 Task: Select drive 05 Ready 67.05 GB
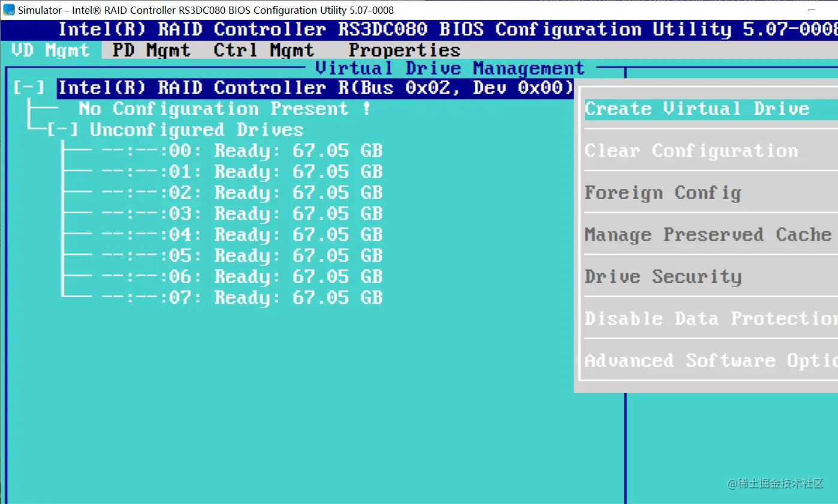tap(242, 256)
